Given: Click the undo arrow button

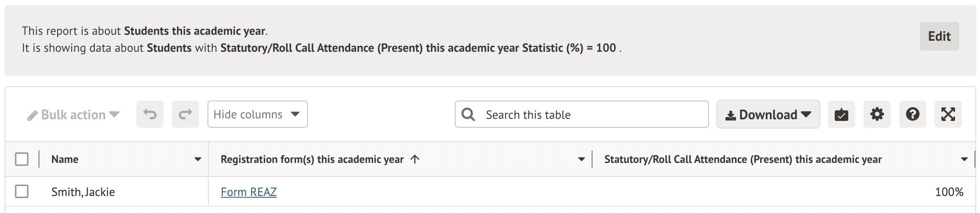Looking at the screenshot, I should pyautogui.click(x=149, y=114).
